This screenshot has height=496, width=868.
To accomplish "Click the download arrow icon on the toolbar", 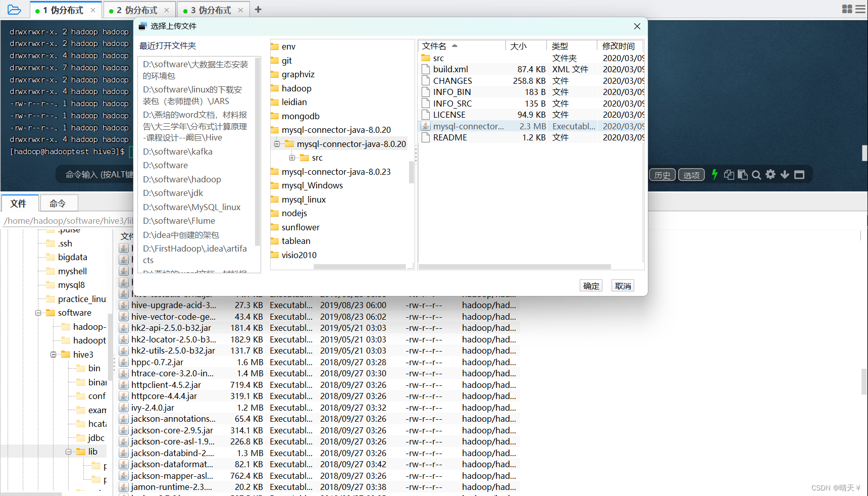I will tap(785, 174).
